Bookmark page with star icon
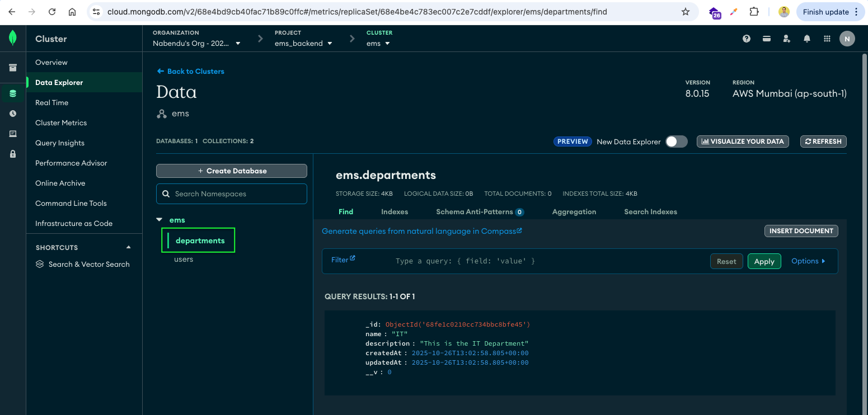This screenshot has height=415, width=868. click(686, 12)
